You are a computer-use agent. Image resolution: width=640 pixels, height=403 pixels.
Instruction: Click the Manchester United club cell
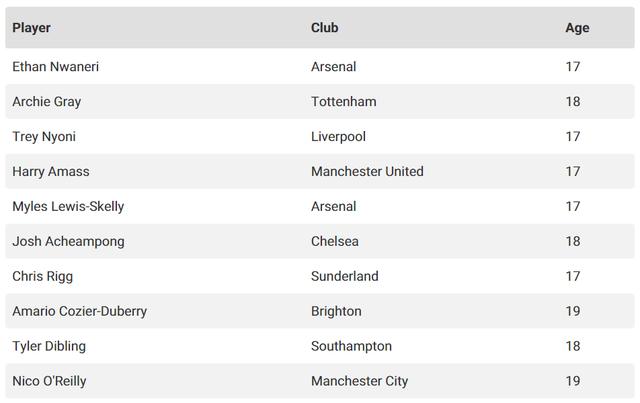[x=367, y=171]
